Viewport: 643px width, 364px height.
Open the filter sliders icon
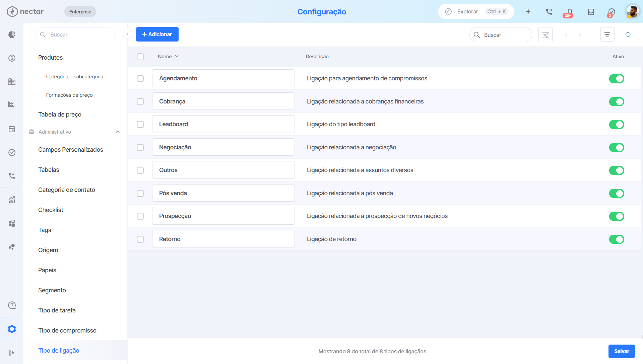pyautogui.click(x=545, y=34)
